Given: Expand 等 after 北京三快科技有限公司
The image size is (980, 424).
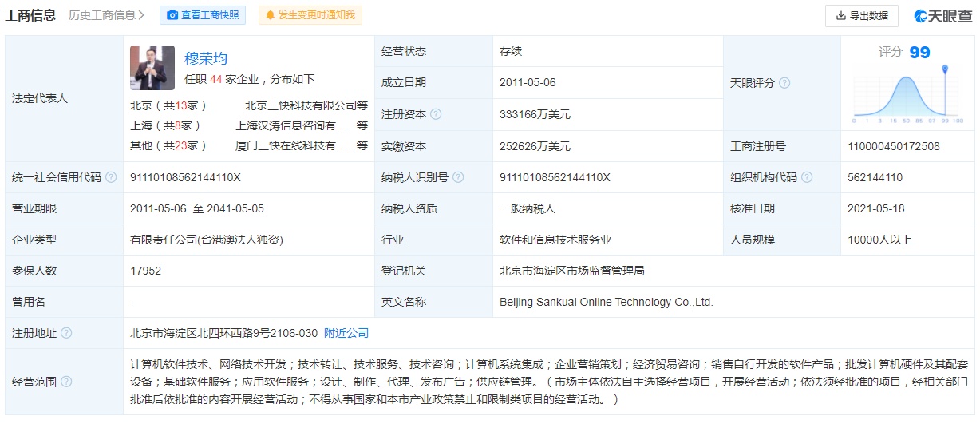Looking at the screenshot, I should click(x=362, y=105).
